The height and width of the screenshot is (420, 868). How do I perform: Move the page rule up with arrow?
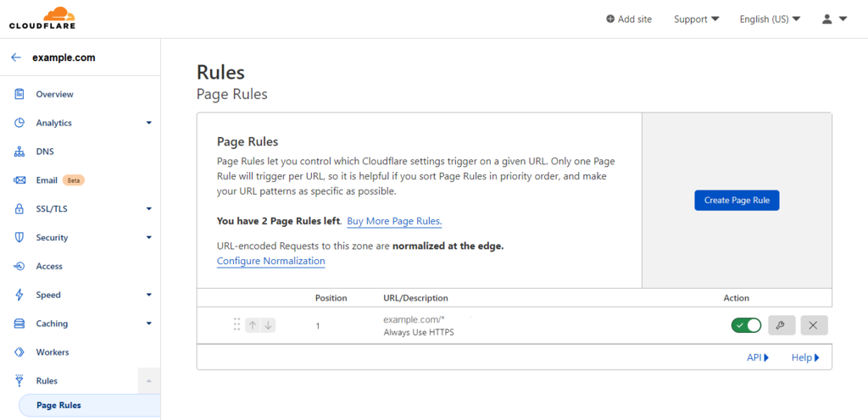pos(253,325)
